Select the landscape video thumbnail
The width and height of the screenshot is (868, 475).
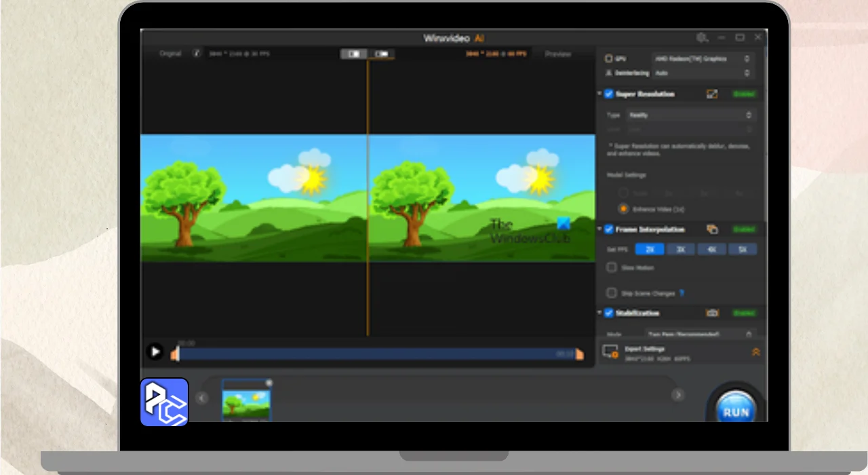(x=246, y=404)
